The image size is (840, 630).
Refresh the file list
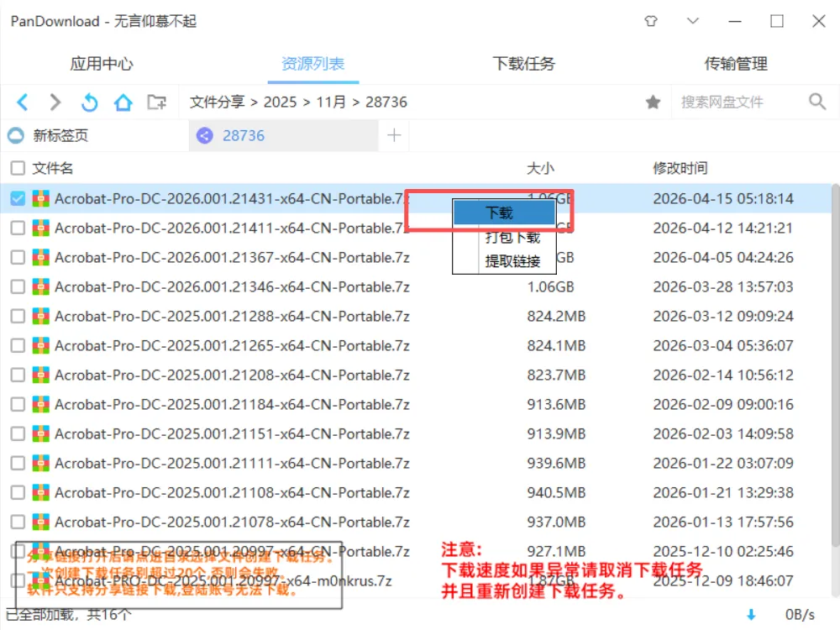click(x=90, y=102)
